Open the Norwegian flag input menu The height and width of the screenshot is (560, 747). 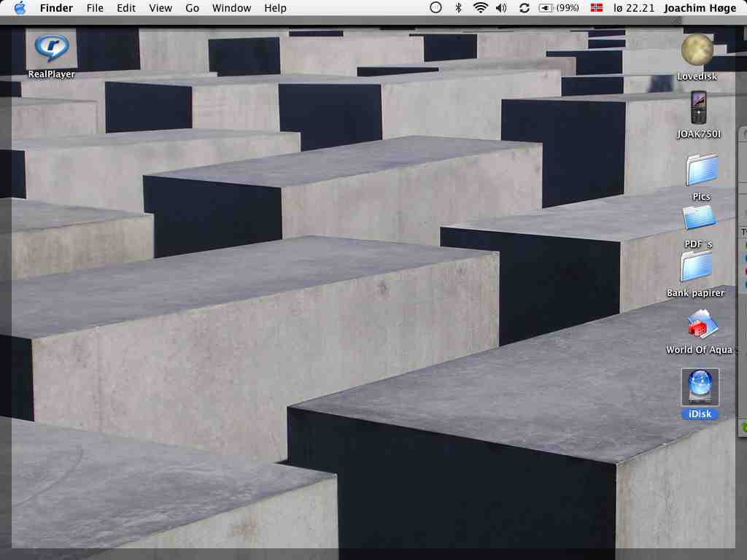pos(597,7)
